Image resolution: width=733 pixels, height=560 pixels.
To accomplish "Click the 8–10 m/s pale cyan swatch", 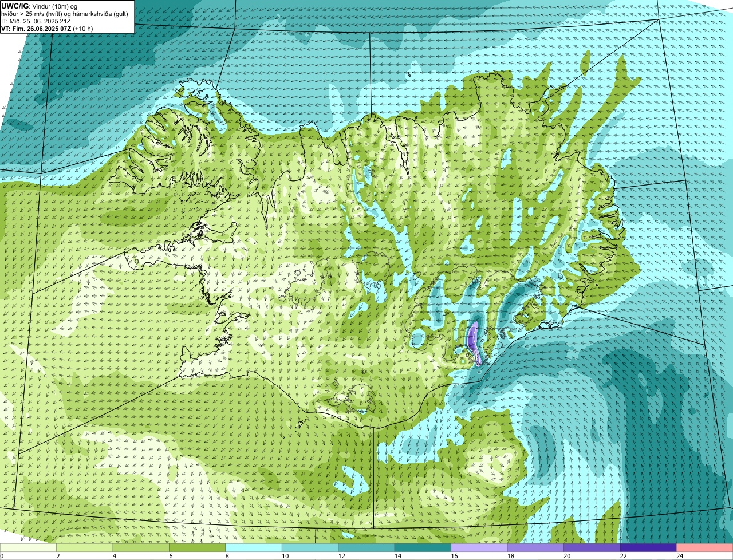I will point(254,548).
